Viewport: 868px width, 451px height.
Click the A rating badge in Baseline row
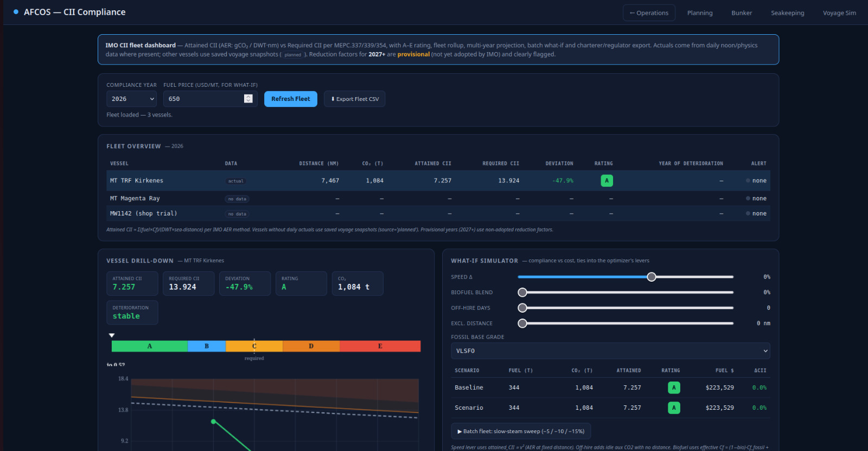(674, 388)
